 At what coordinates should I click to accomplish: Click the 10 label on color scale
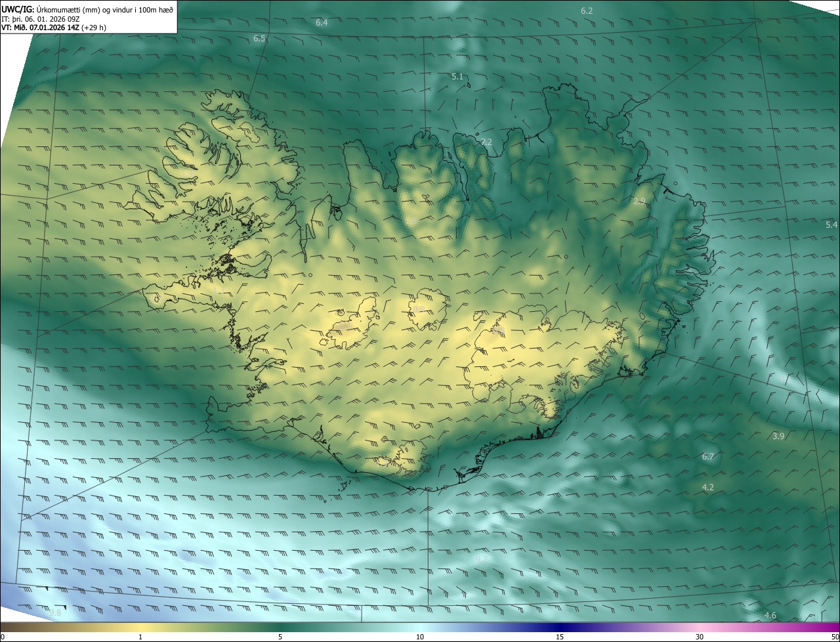(420, 637)
